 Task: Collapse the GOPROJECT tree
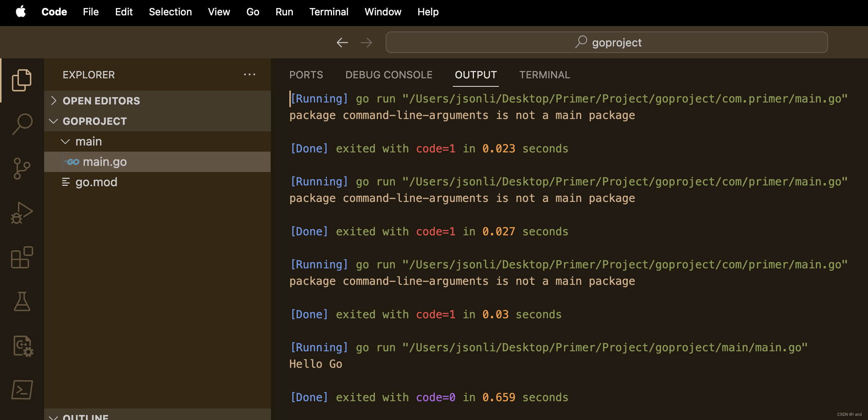(54, 121)
